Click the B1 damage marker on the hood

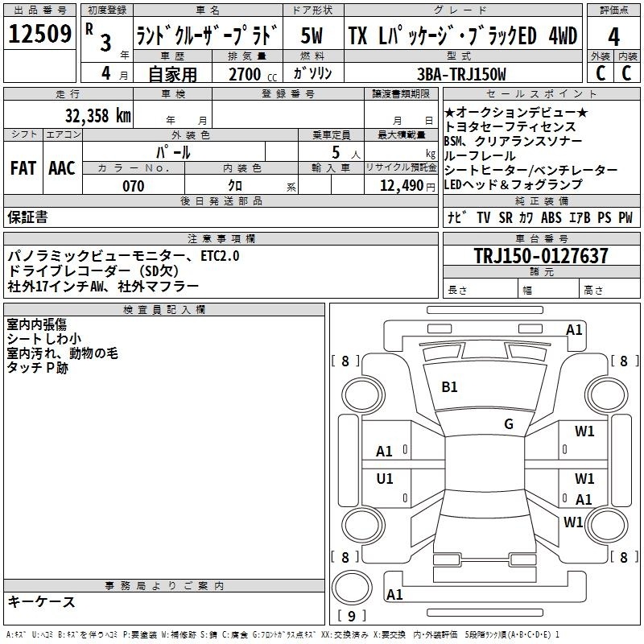(449, 387)
